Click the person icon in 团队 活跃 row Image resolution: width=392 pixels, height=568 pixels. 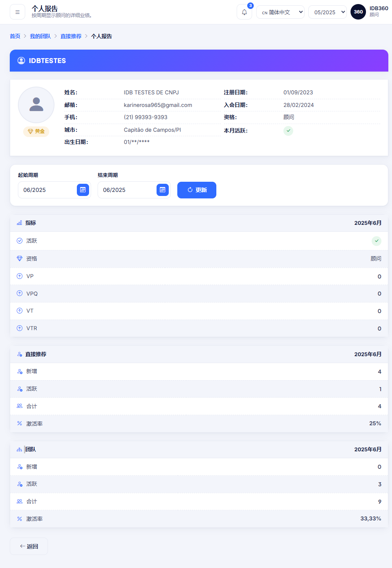pos(20,484)
